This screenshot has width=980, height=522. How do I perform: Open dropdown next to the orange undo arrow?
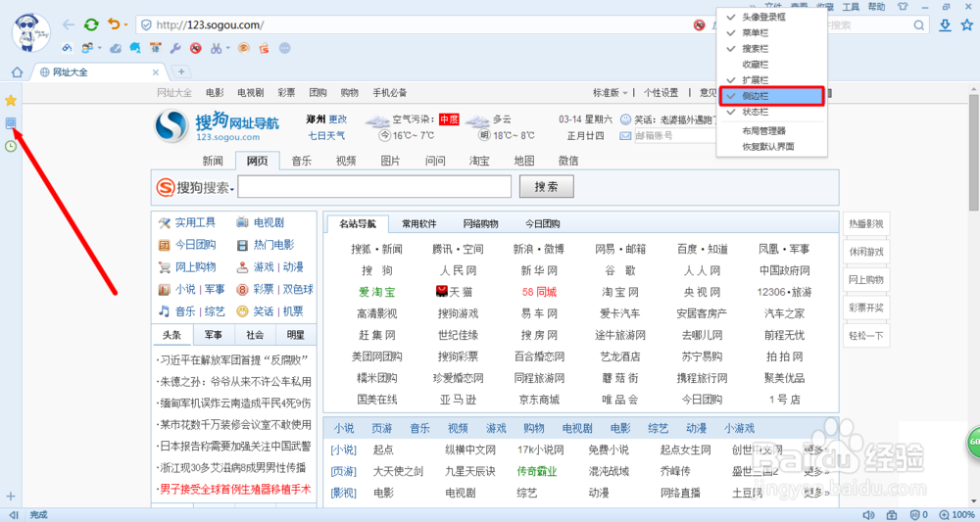[125, 25]
